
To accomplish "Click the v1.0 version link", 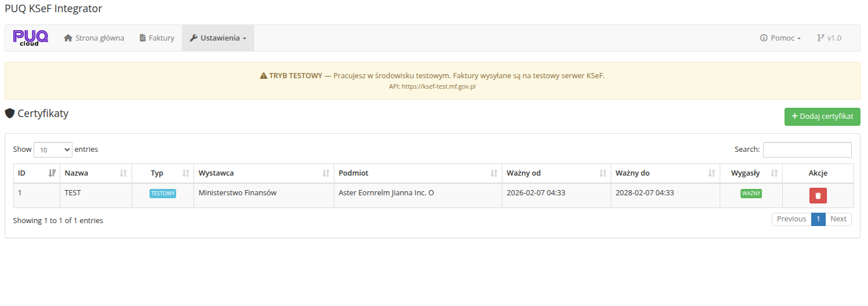I will (x=829, y=38).
